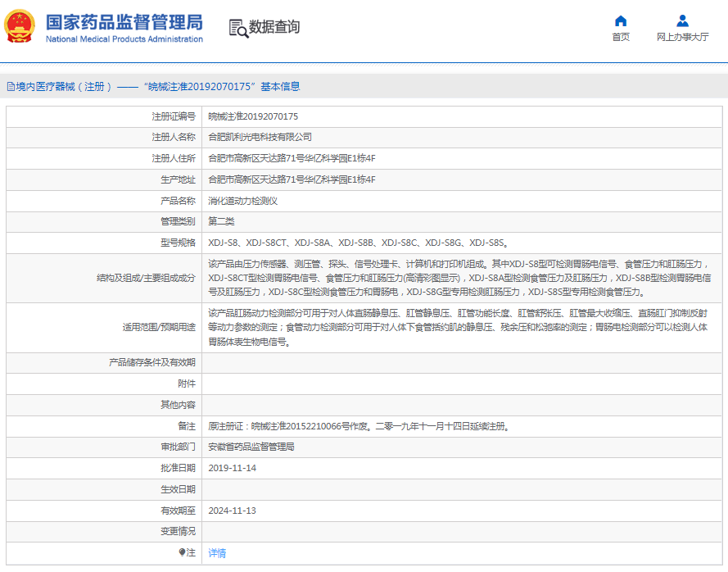Click 首页 label text
The image size is (728, 572).
621,37
